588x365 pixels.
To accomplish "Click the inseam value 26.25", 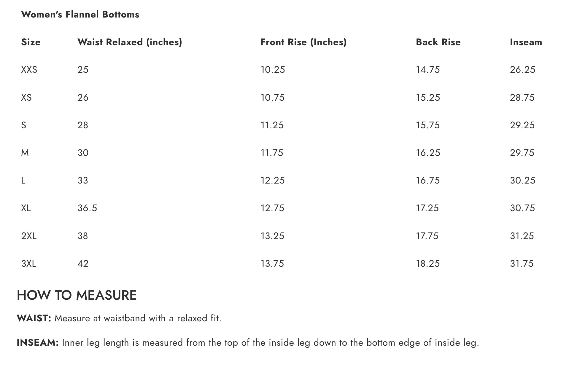I will coord(522,70).
